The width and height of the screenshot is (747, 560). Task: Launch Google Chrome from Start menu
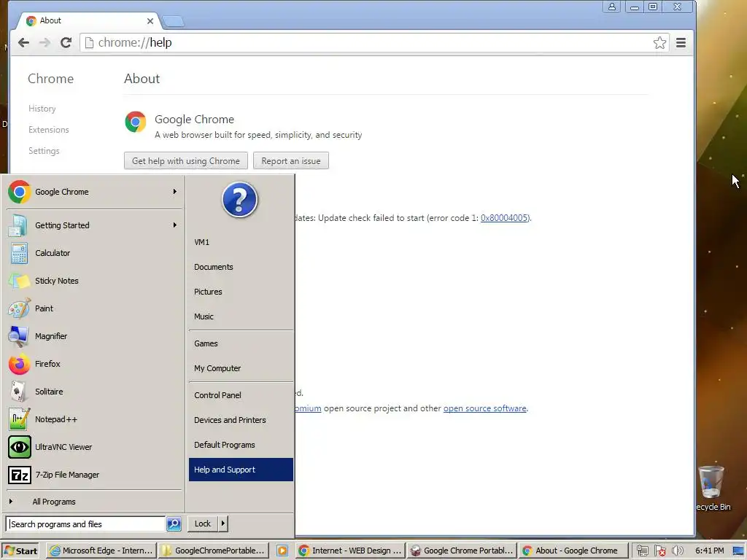click(93, 192)
